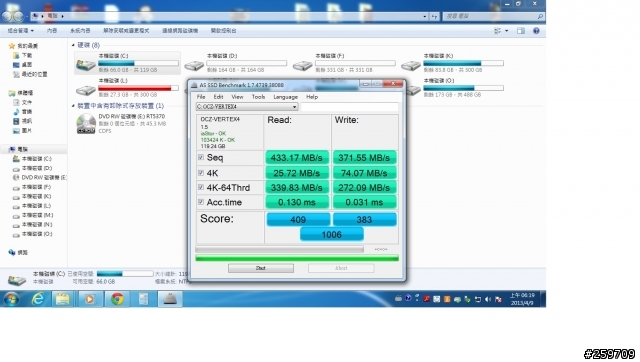Click the write score 383
640x362 pixels.
pos(364,220)
